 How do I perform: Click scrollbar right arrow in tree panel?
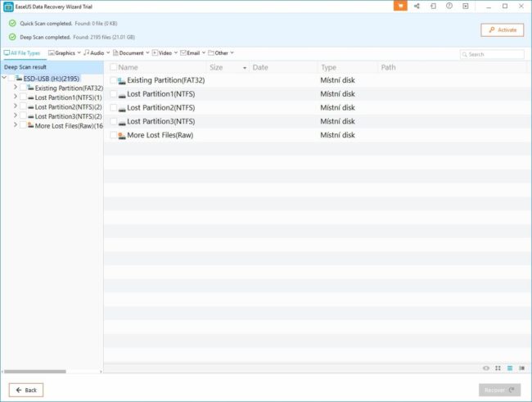[101, 372]
